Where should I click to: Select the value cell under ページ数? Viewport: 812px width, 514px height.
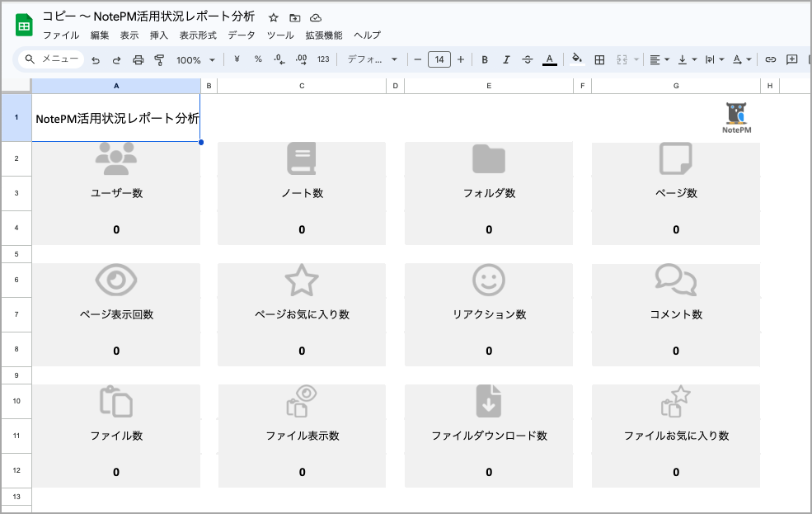tap(676, 229)
